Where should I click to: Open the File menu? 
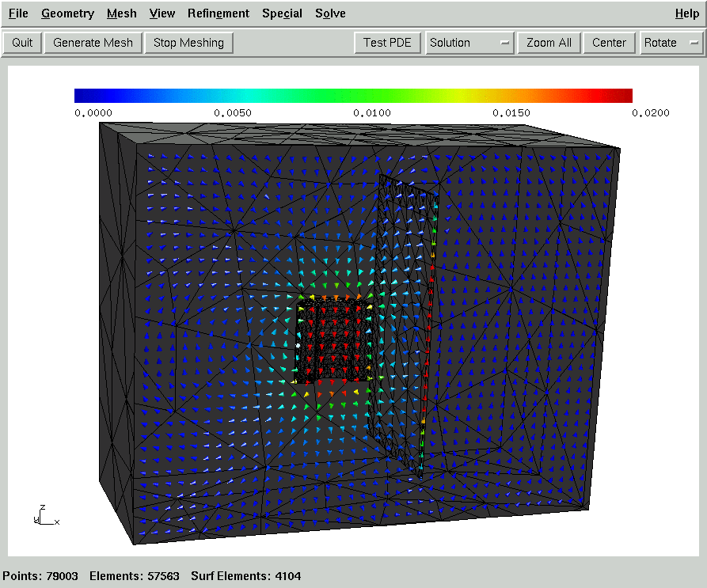(x=18, y=13)
